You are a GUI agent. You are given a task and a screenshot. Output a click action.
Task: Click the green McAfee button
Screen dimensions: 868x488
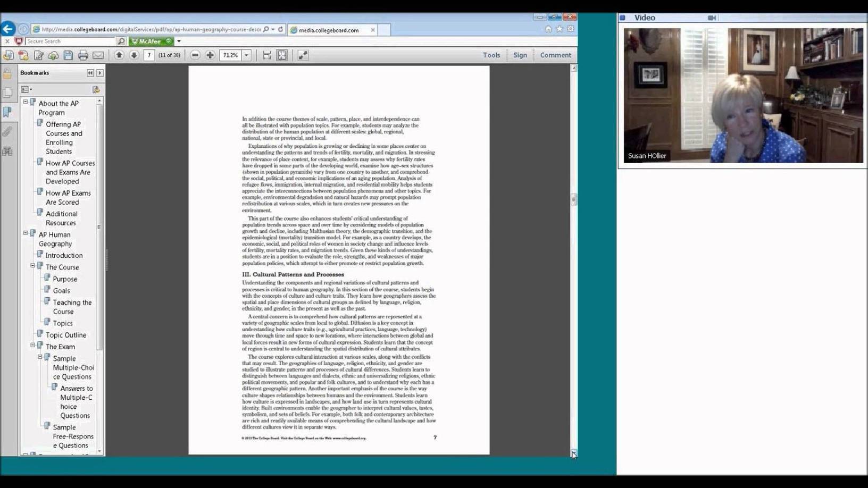[x=151, y=41]
